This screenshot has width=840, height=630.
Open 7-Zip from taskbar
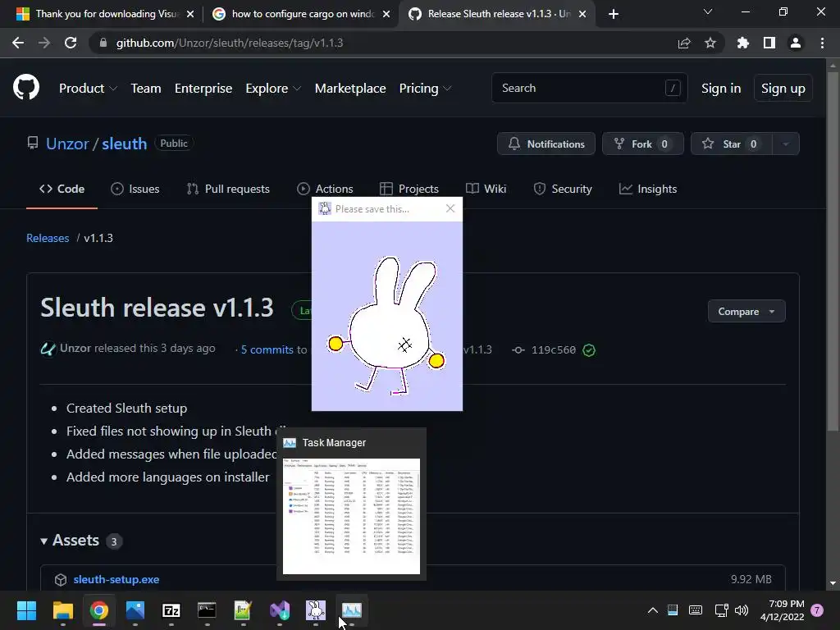click(171, 610)
